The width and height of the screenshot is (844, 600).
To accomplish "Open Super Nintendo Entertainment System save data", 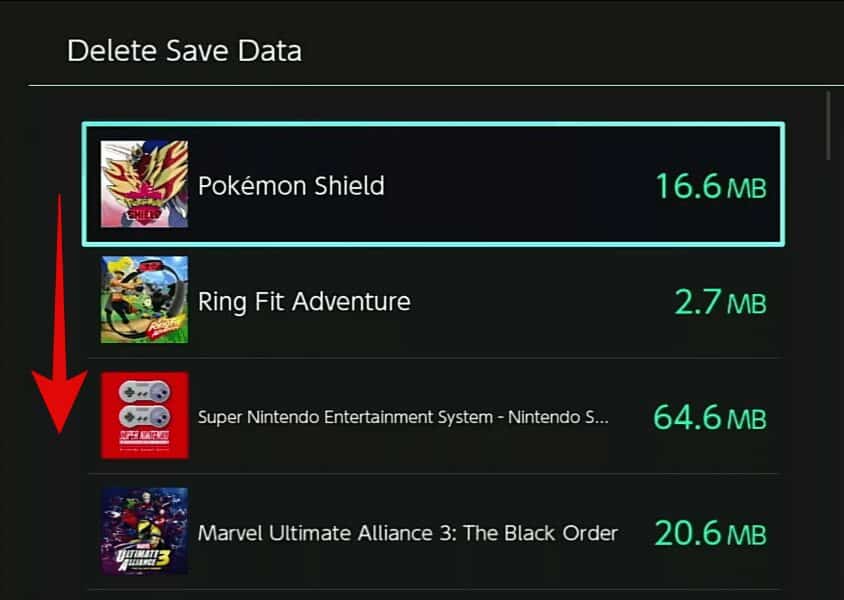I will point(402,417).
